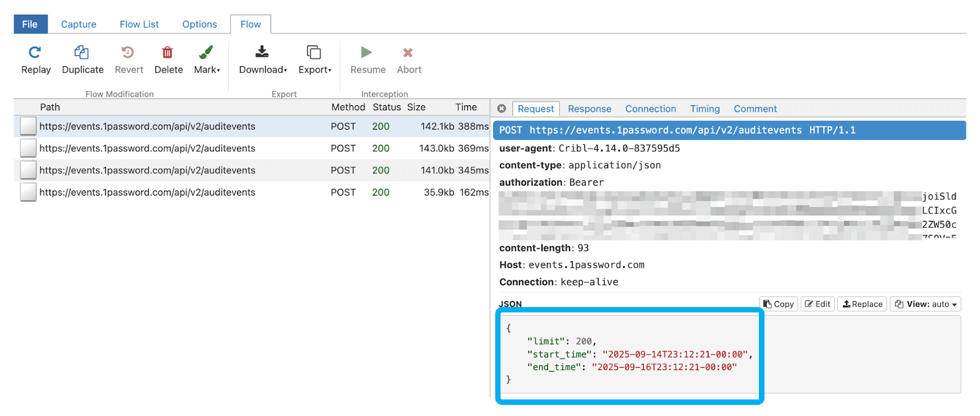Open the Timing tab
This screenshot has height=416, width=980.
coord(704,109)
